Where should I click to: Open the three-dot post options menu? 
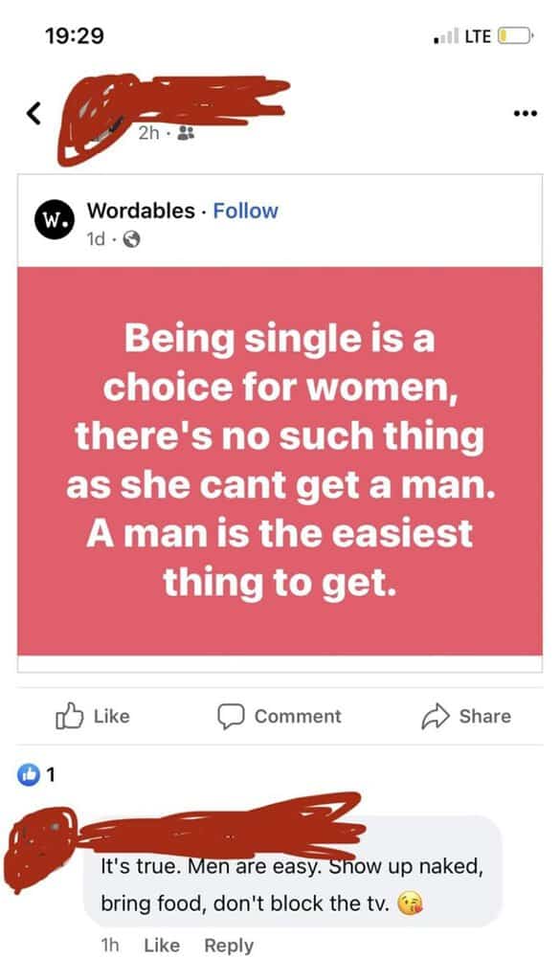point(524,111)
